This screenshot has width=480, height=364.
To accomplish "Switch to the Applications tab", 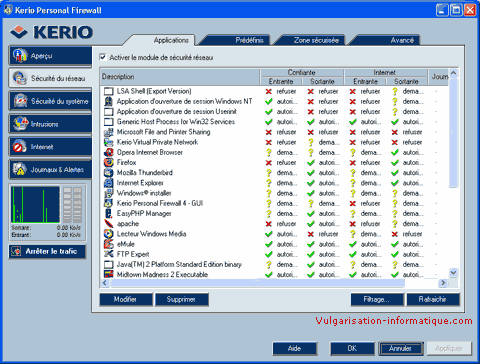I will 171,40.
